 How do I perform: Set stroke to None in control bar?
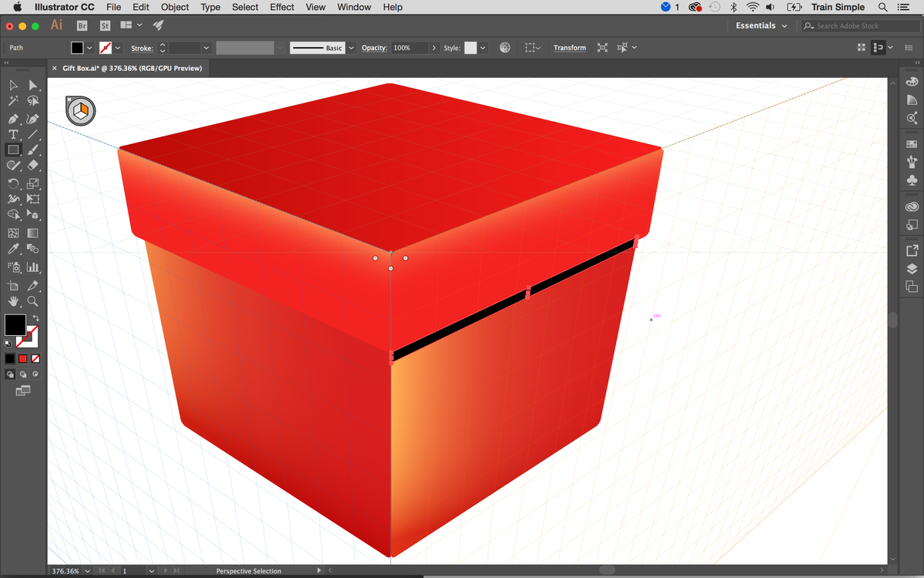(104, 47)
